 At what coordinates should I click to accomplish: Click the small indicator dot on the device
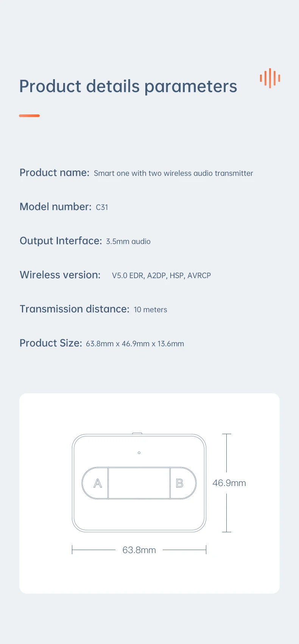click(x=139, y=453)
